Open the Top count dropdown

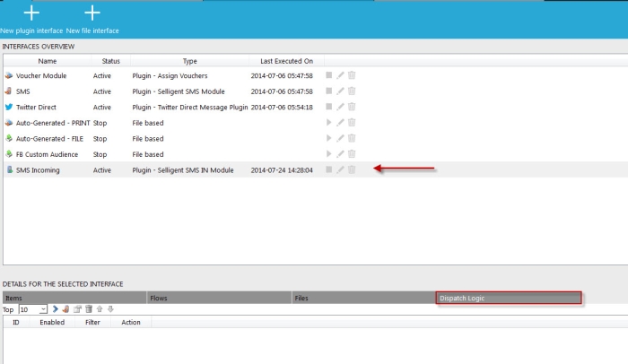[43, 309]
